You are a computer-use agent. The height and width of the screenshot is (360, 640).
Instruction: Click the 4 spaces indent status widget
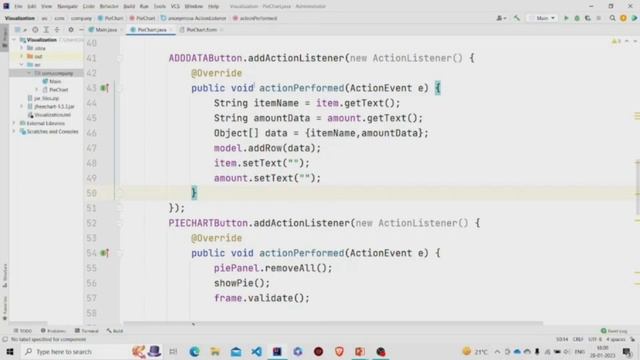(616, 339)
